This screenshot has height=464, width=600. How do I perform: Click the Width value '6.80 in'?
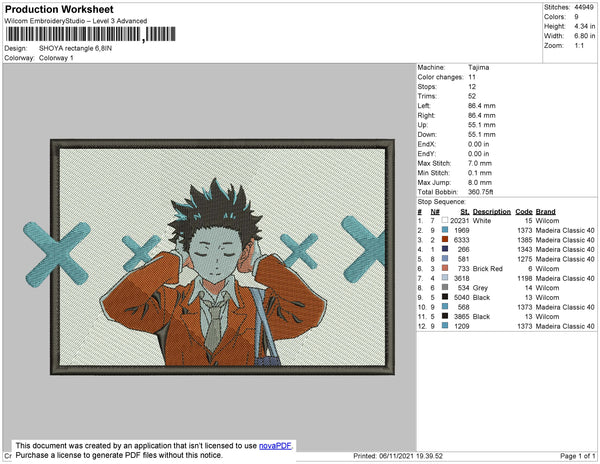point(585,36)
